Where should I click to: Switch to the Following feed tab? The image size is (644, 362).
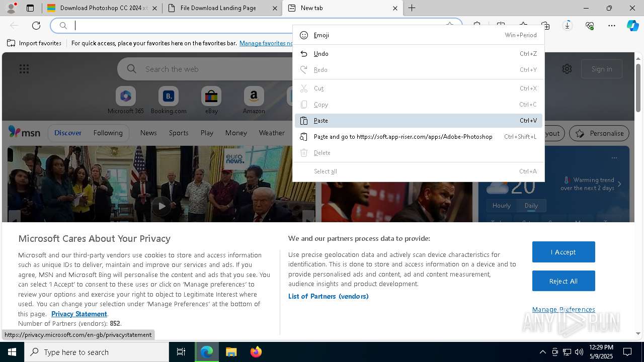point(108,133)
